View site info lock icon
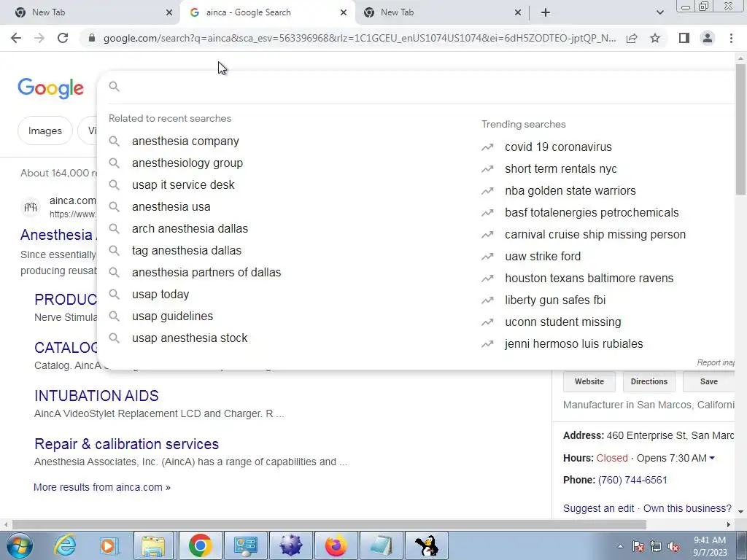 point(92,38)
